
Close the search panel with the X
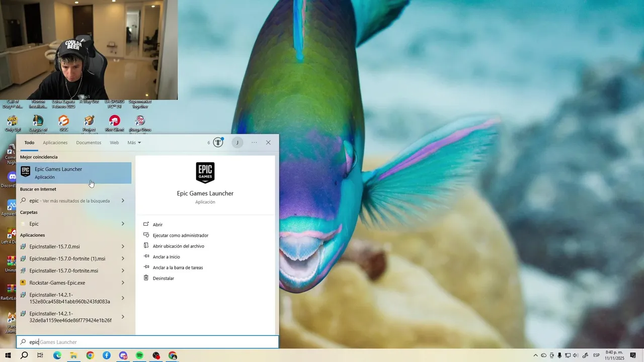pyautogui.click(x=268, y=142)
